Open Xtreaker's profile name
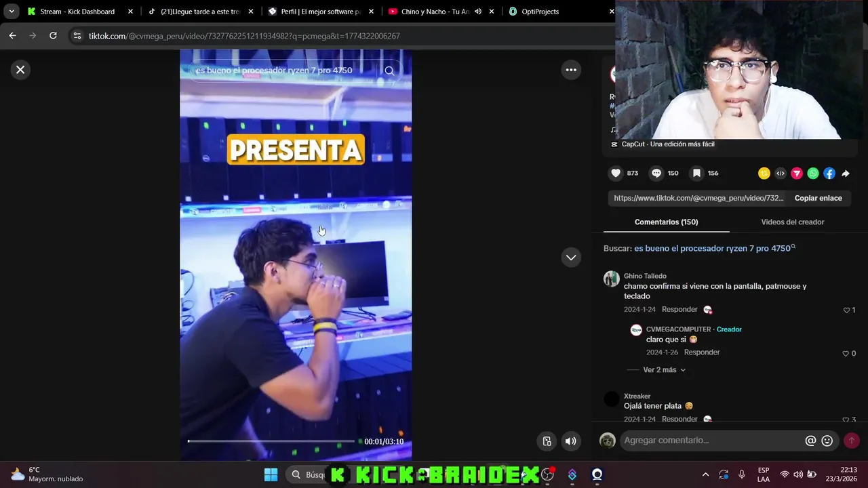Viewport: 868px width, 488px height. point(637,396)
